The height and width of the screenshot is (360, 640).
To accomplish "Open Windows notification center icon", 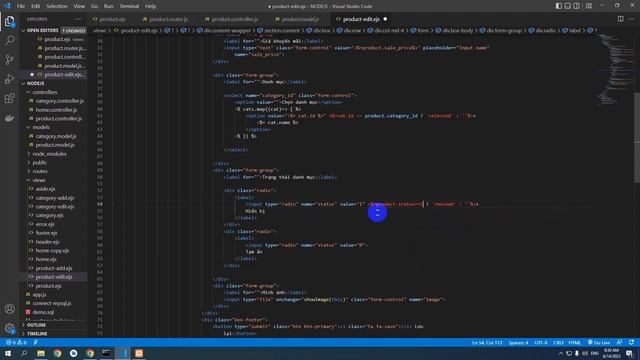I will 629,353.
